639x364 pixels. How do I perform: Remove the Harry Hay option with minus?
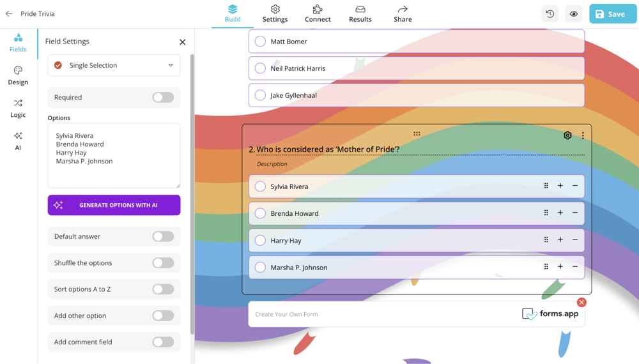pos(575,240)
